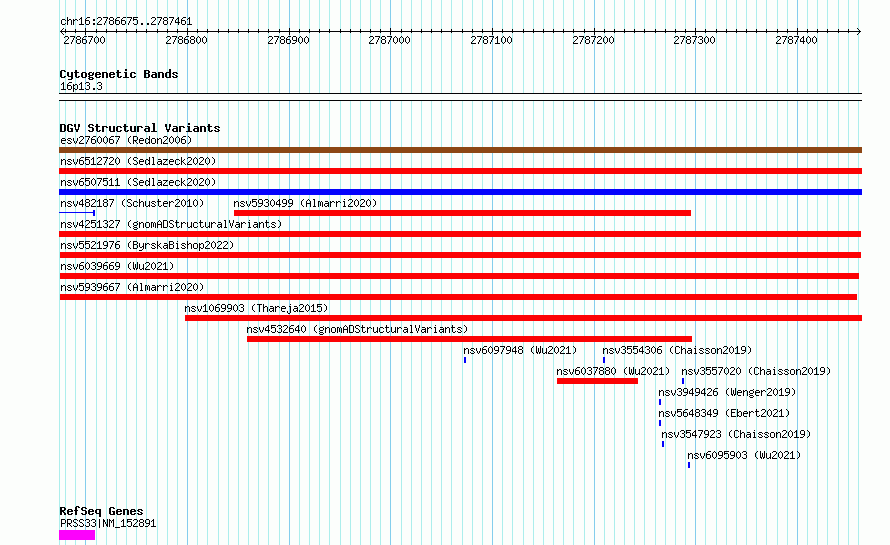Click the ruler position 2787100

click(x=492, y=40)
